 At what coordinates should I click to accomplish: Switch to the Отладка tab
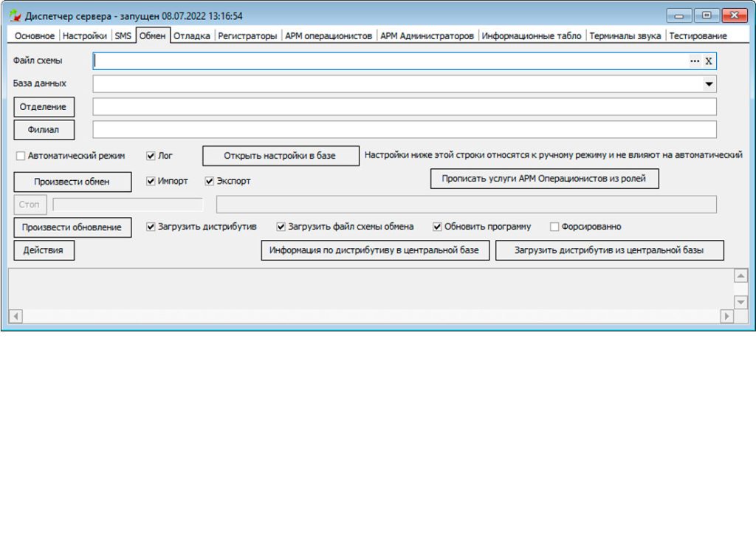click(191, 35)
